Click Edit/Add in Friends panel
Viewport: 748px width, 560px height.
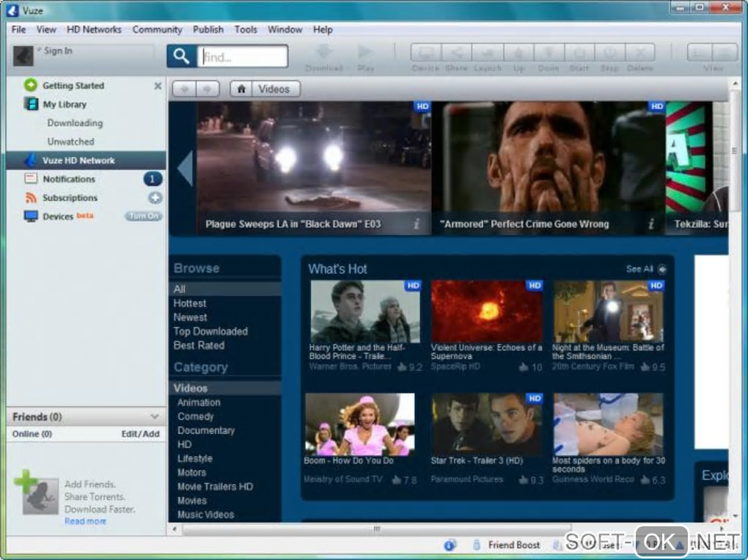(x=140, y=434)
